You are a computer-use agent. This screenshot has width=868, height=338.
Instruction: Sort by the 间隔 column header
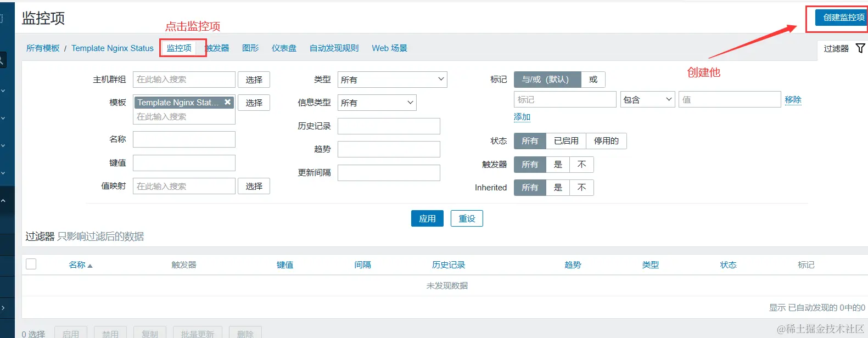point(362,265)
